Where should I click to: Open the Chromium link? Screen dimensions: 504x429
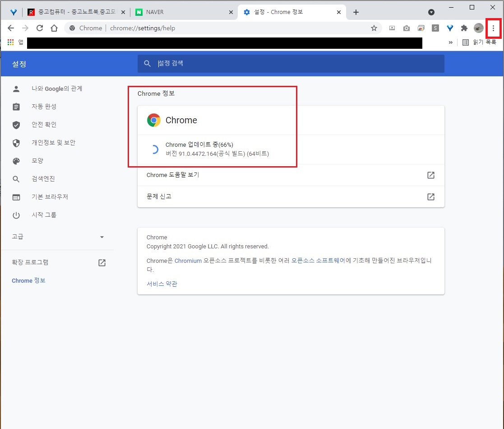pyautogui.click(x=188, y=261)
